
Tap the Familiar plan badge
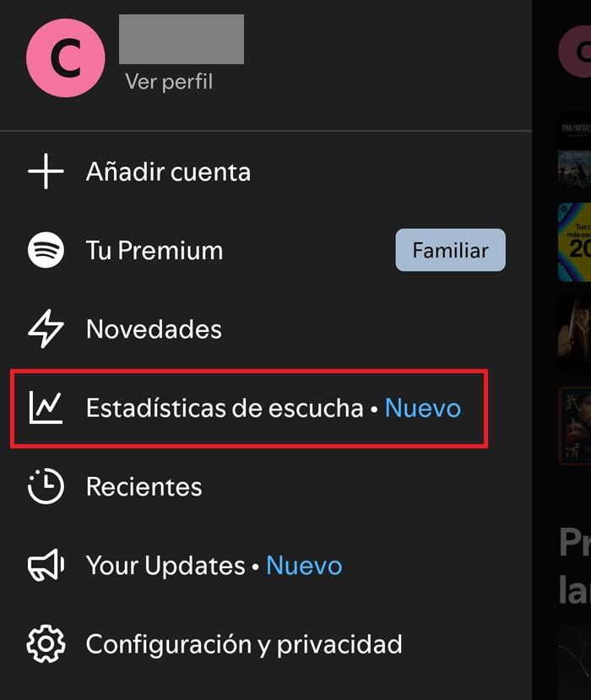pyautogui.click(x=450, y=250)
